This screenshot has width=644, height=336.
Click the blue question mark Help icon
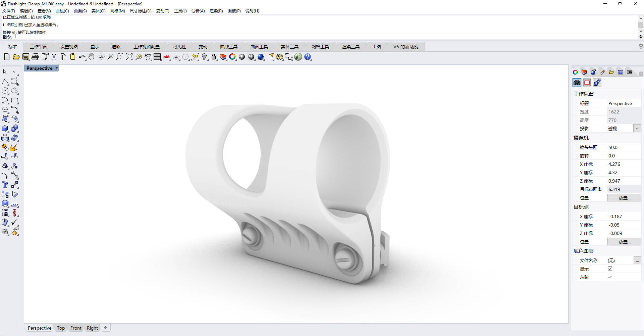pos(308,57)
